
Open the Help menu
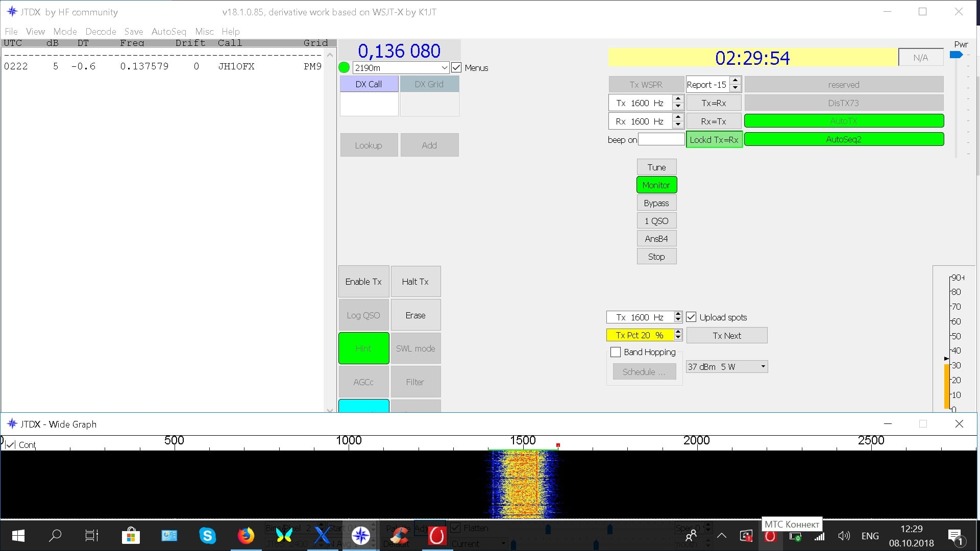click(230, 31)
